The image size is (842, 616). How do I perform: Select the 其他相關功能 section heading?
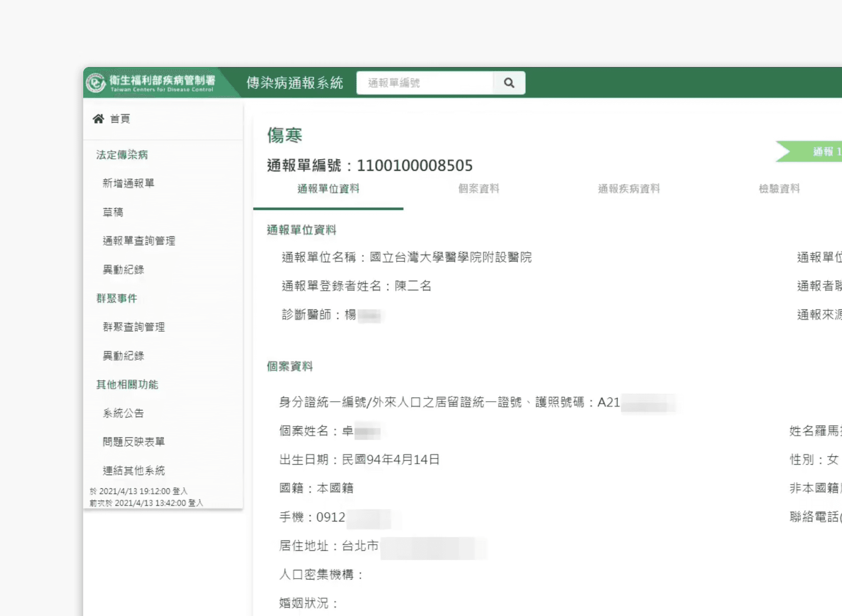point(127,385)
